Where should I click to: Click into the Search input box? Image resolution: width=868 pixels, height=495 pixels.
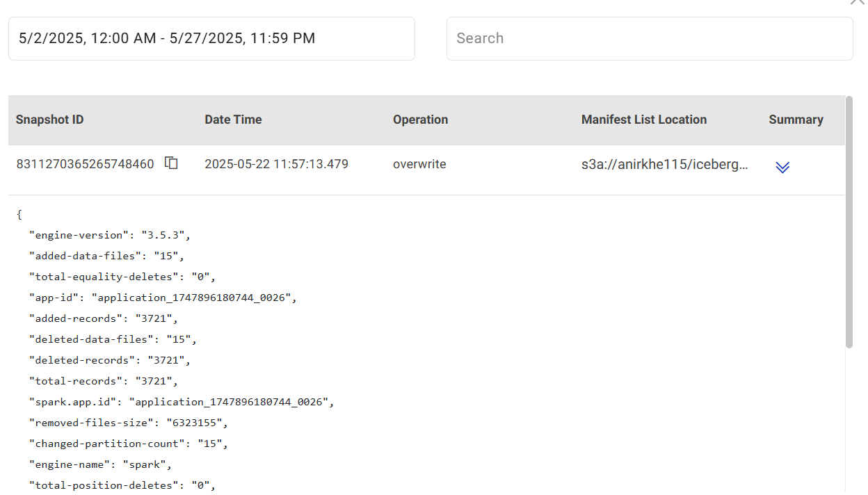[x=649, y=38]
